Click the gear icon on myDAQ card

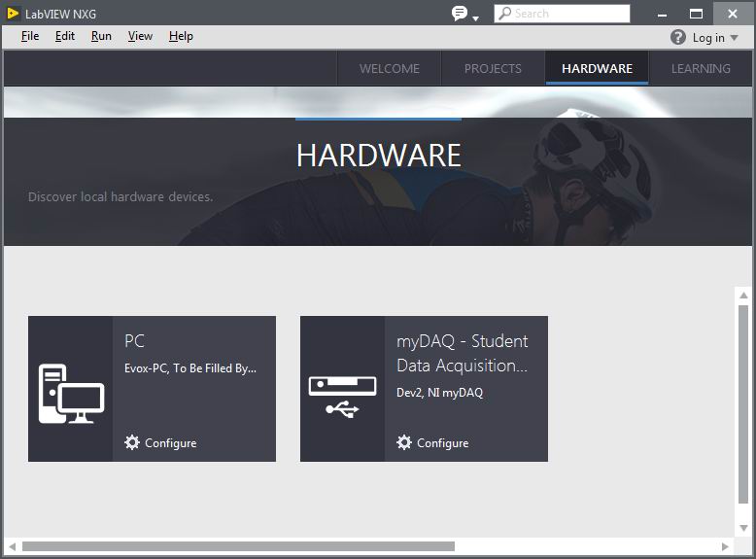404,442
